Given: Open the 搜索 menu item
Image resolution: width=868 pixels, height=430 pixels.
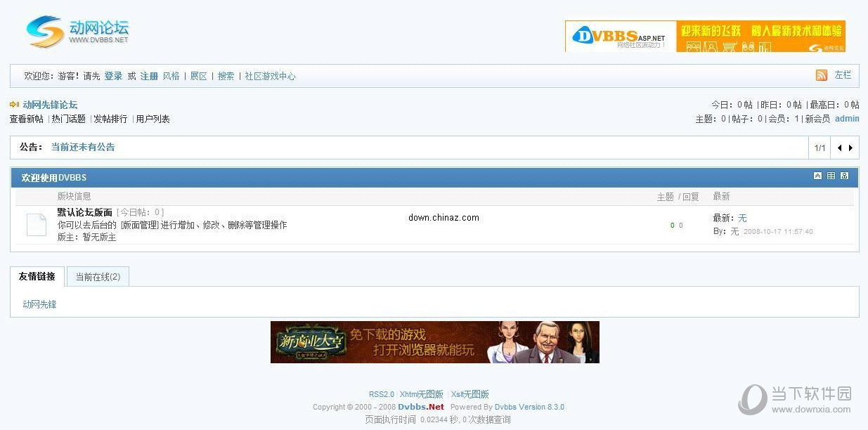Looking at the screenshot, I should (x=226, y=76).
